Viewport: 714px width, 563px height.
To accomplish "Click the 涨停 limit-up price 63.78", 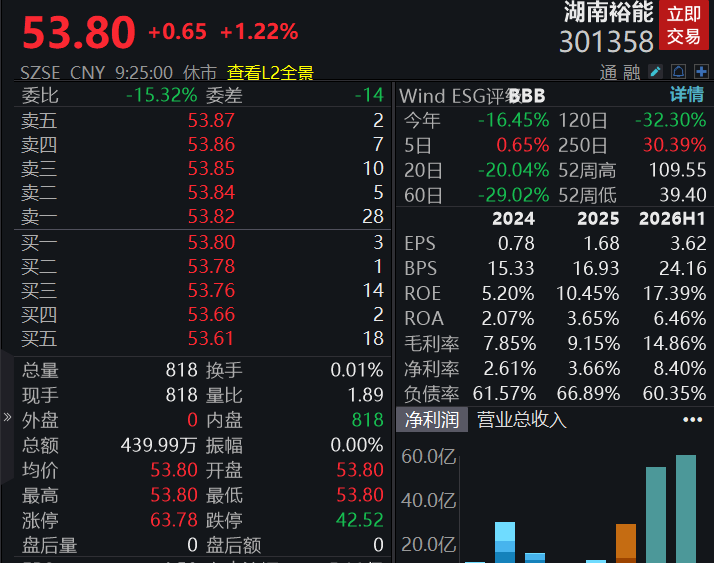I will (x=173, y=520).
